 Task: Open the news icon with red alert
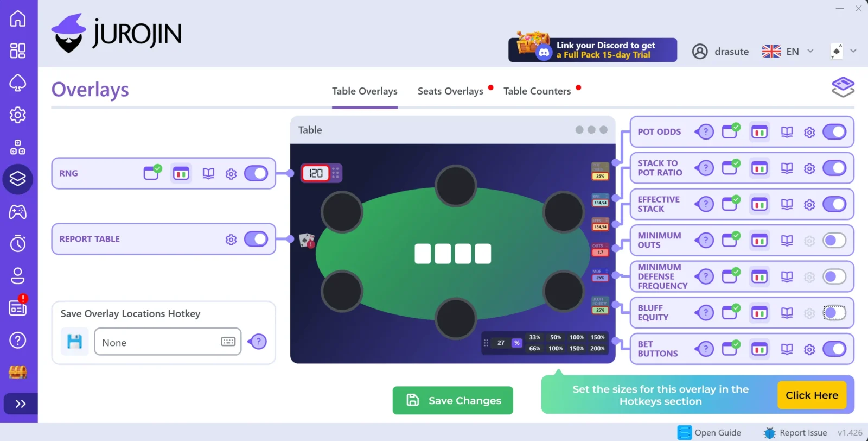[18, 307]
